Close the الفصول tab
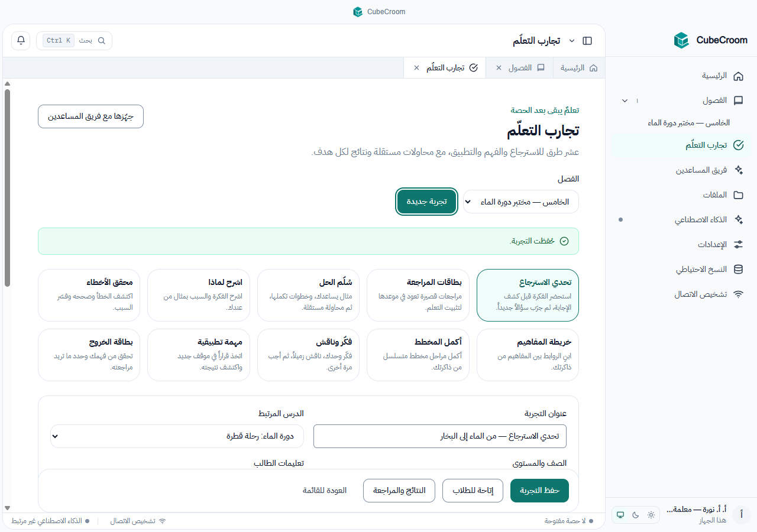The image size is (757, 532). click(x=499, y=68)
